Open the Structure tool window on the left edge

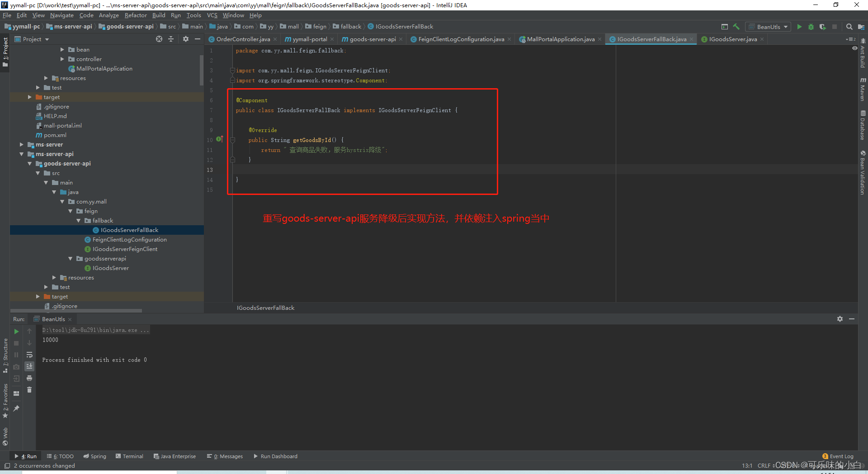(5, 356)
